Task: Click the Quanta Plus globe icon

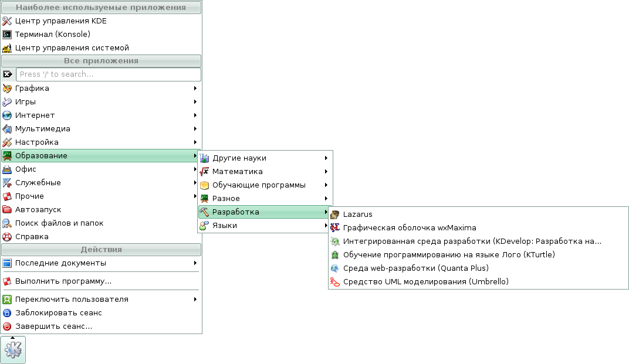Action: click(335, 268)
